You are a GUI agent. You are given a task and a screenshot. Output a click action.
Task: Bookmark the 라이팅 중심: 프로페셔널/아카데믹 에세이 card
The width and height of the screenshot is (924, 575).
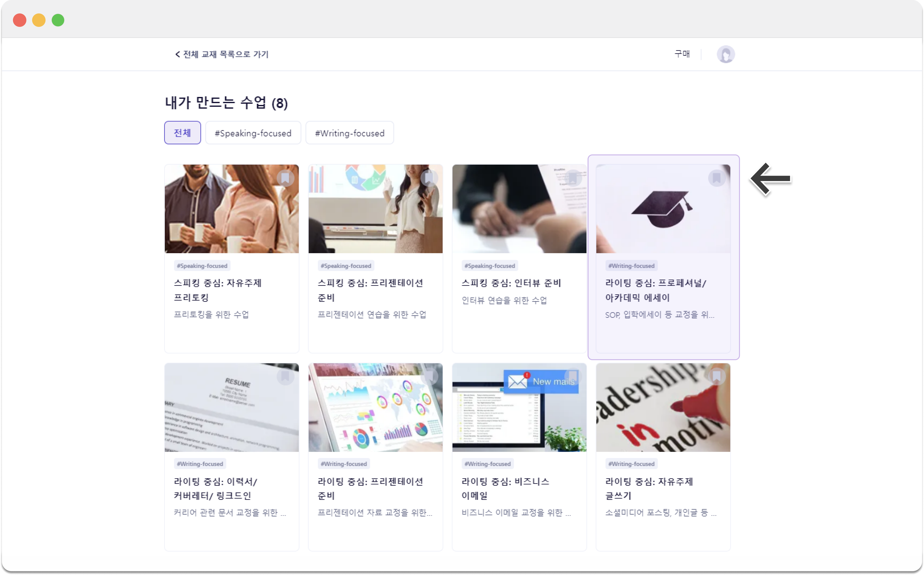pyautogui.click(x=717, y=178)
